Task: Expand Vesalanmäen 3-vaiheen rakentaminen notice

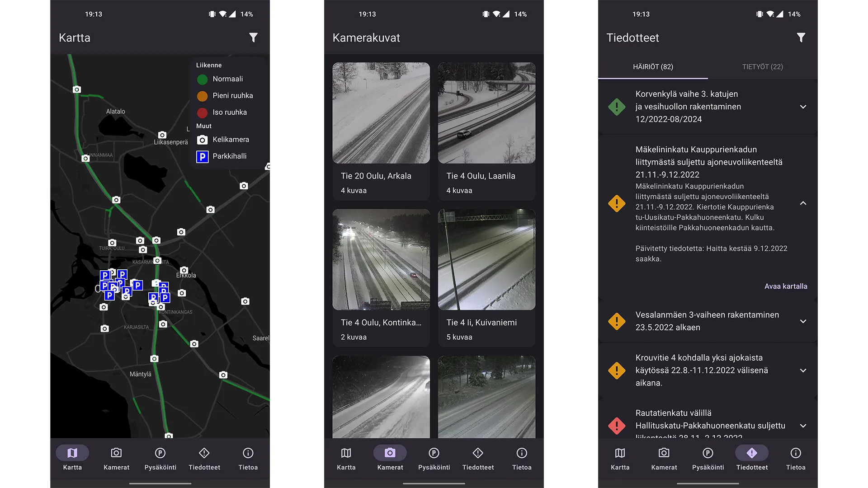Action: [x=804, y=321]
